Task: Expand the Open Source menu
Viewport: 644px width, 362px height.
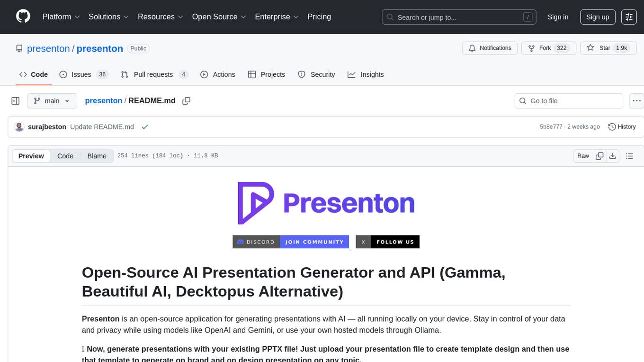Action: click(x=219, y=17)
